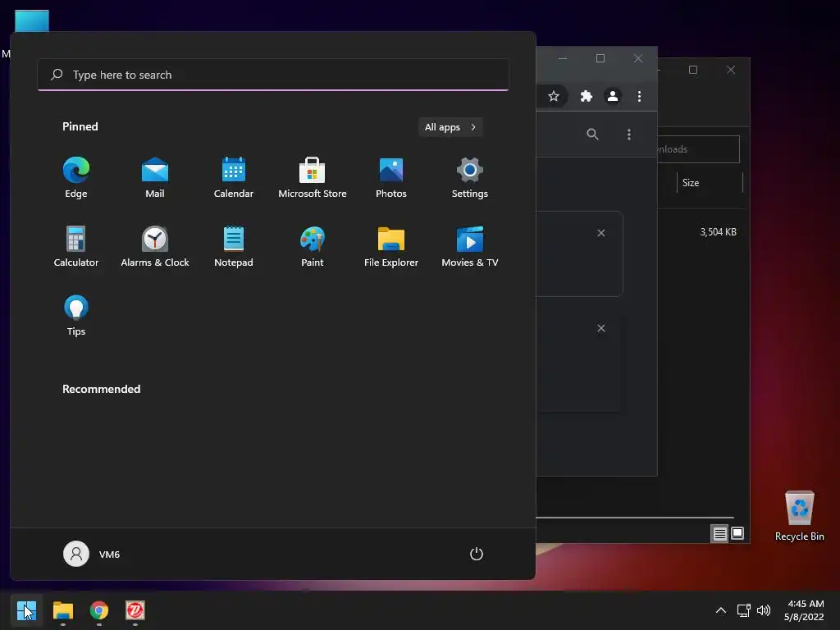Switch Explorer to details view
The width and height of the screenshot is (840, 630).
click(719, 533)
